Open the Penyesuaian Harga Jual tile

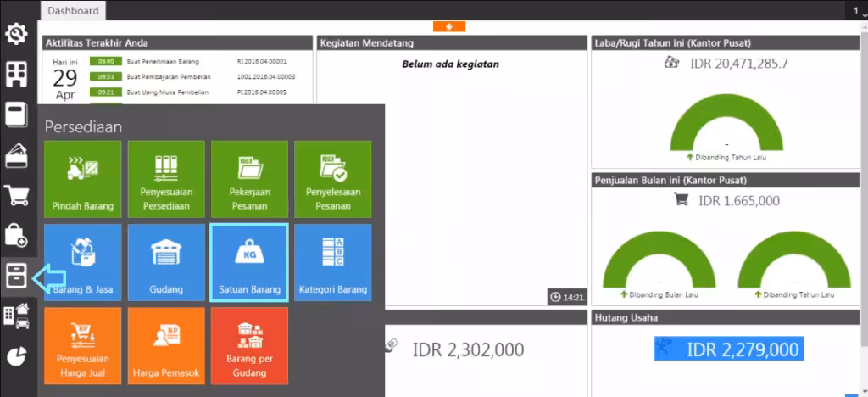point(83,346)
